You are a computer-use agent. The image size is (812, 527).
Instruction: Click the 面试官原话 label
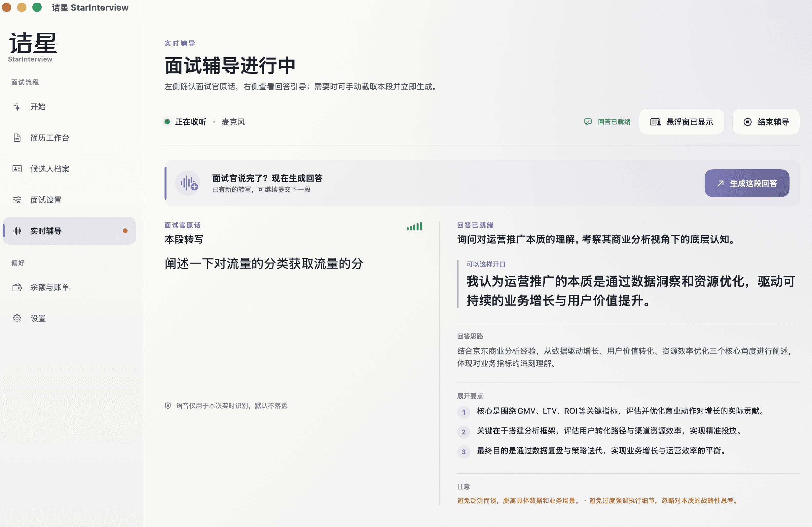pyautogui.click(x=183, y=225)
